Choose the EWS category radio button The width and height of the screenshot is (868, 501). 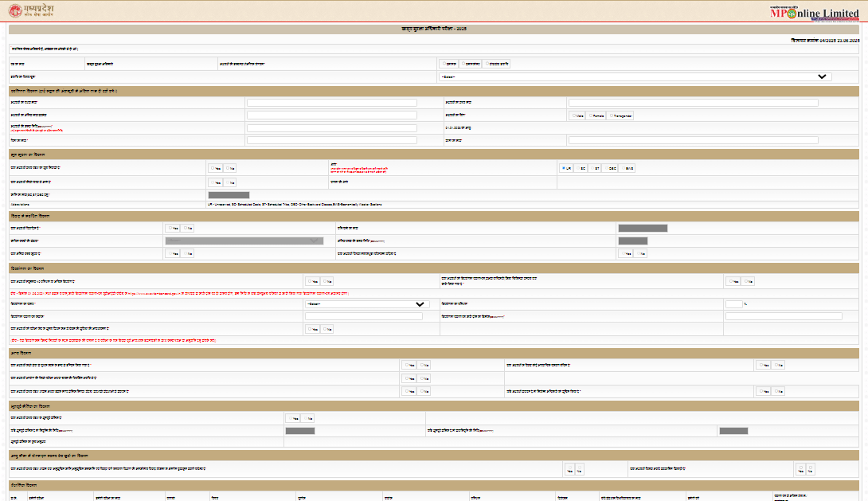(x=624, y=168)
